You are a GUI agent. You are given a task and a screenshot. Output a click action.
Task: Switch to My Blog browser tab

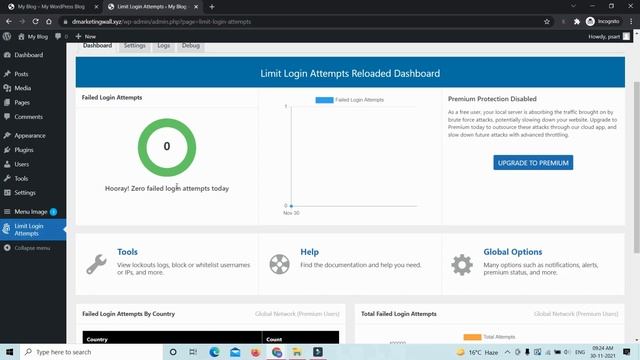(51, 7)
